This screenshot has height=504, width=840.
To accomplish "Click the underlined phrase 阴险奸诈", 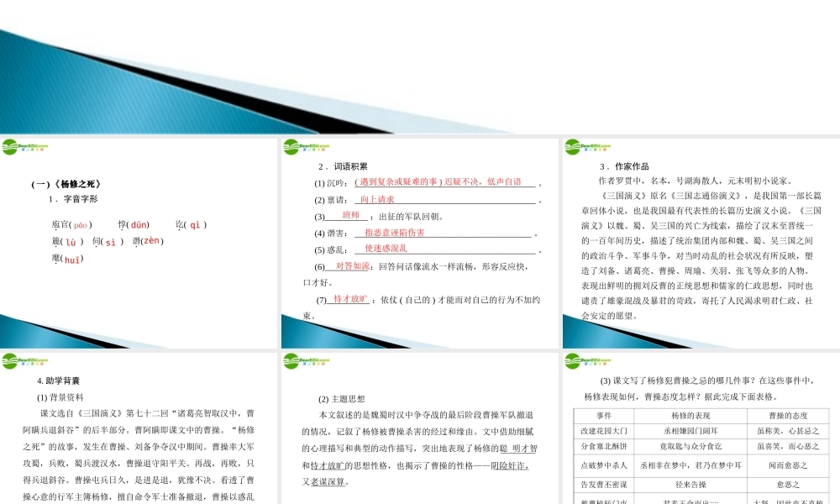I will [x=510, y=466].
